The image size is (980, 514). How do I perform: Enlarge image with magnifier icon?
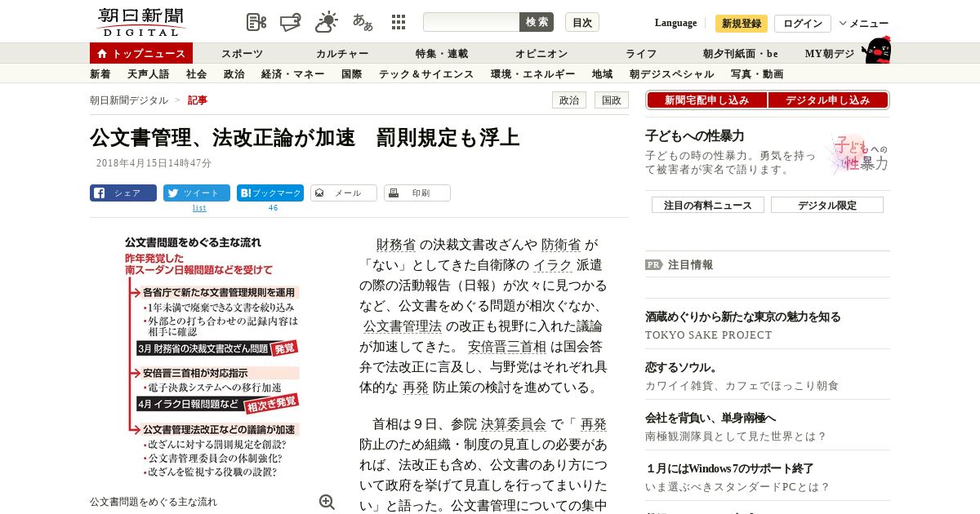[x=327, y=502]
